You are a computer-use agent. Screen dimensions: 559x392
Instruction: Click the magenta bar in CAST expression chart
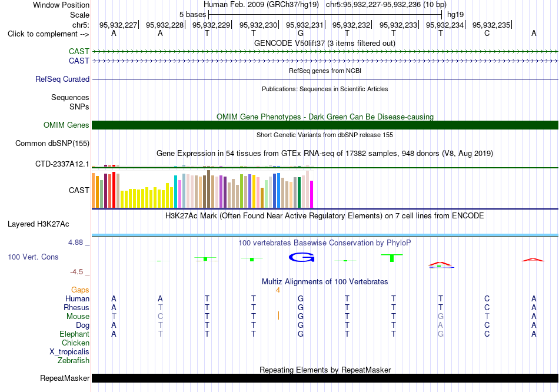click(x=312, y=194)
